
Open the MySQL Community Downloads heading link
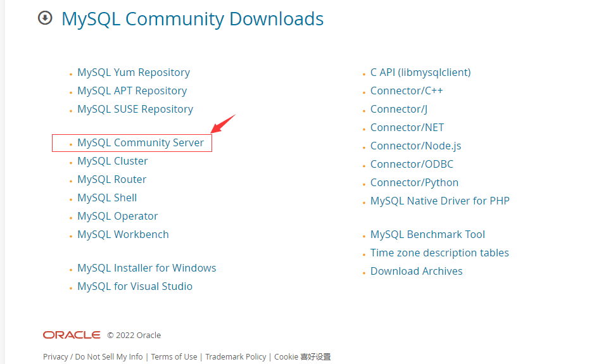coord(192,19)
